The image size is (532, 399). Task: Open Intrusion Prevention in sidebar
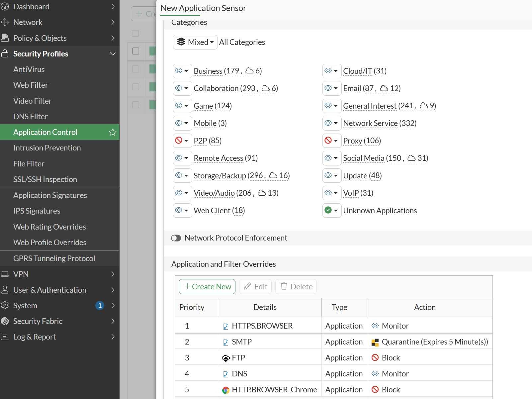click(47, 148)
